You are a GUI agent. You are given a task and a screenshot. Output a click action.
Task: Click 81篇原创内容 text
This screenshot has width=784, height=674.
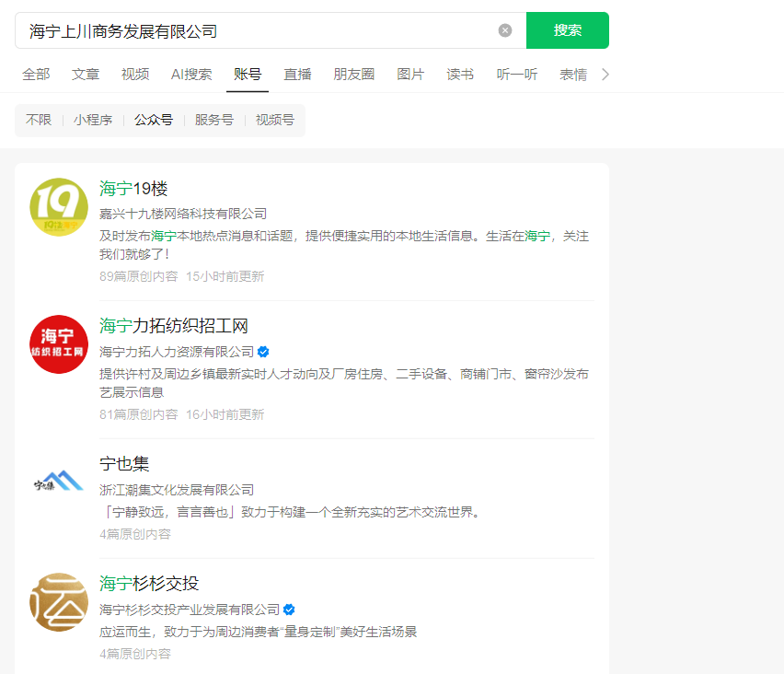(x=139, y=415)
